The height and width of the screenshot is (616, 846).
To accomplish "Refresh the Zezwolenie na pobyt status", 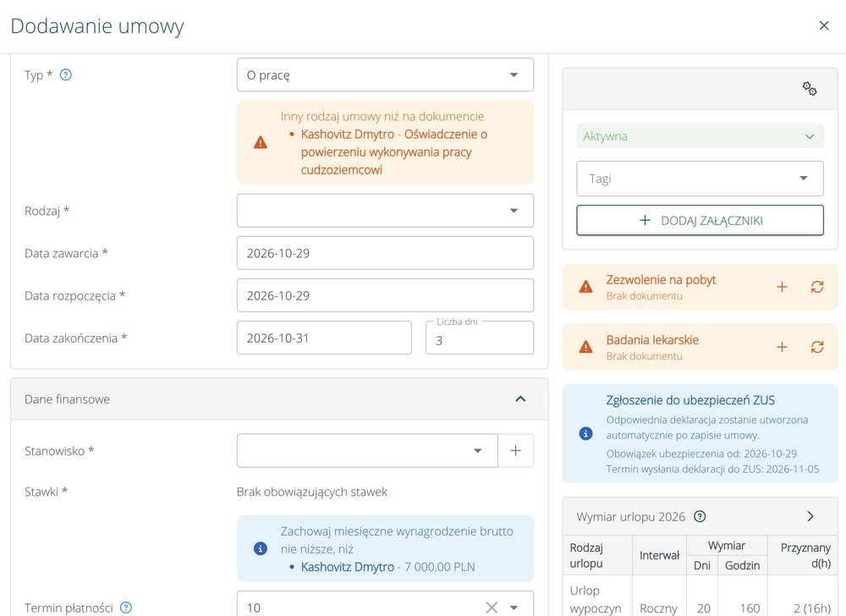I will pos(817,287).
